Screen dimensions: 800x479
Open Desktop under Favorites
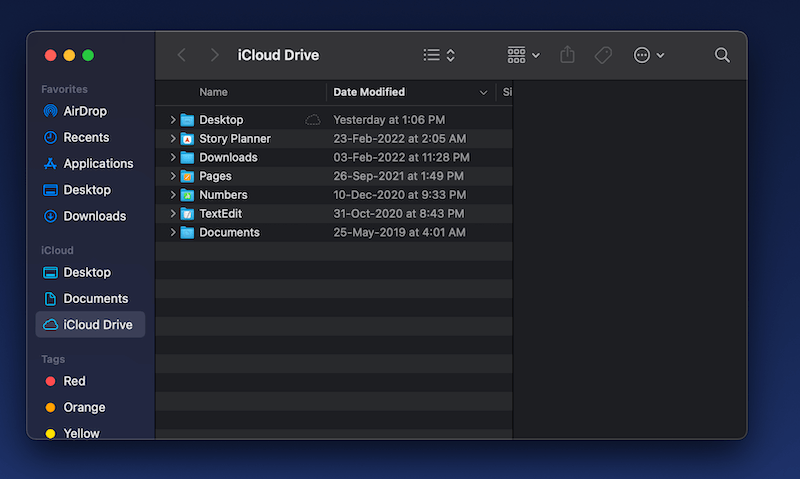[90, 190]
